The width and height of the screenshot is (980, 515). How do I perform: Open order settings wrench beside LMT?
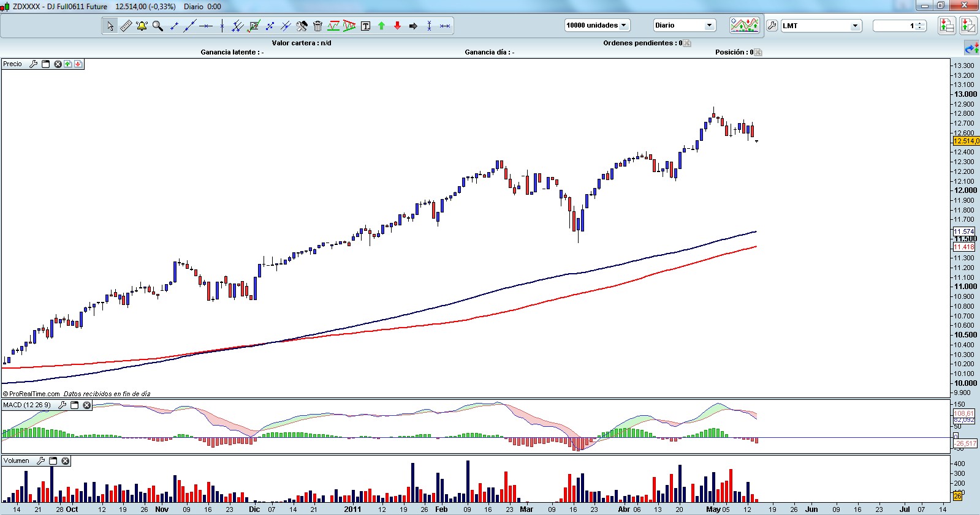tap(772, 26)
